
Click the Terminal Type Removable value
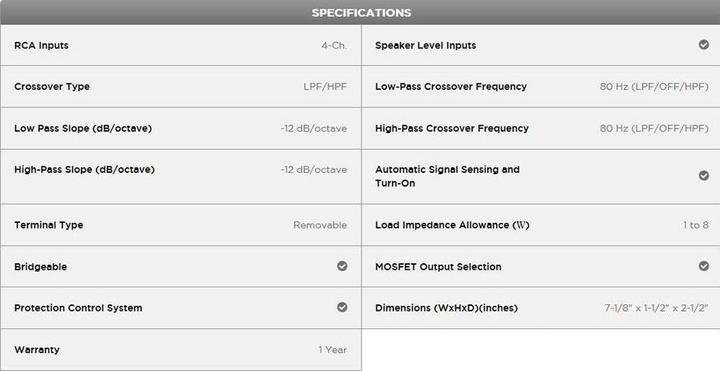[320, 225]
